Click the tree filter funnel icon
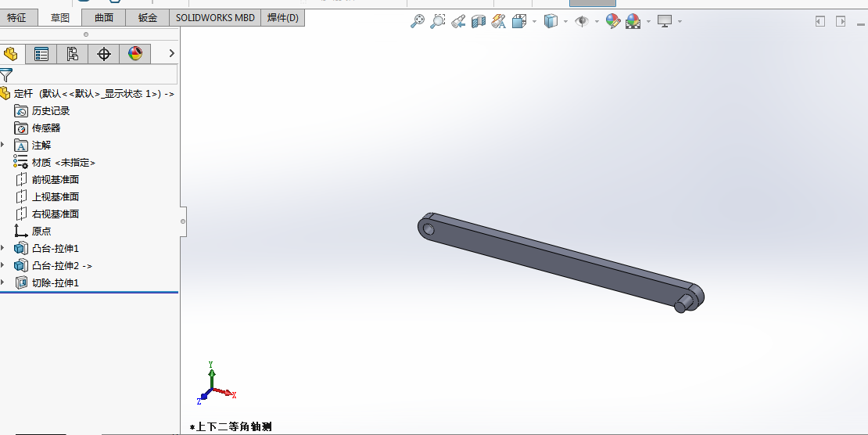 pyautogui.click(x=5, y=75)
